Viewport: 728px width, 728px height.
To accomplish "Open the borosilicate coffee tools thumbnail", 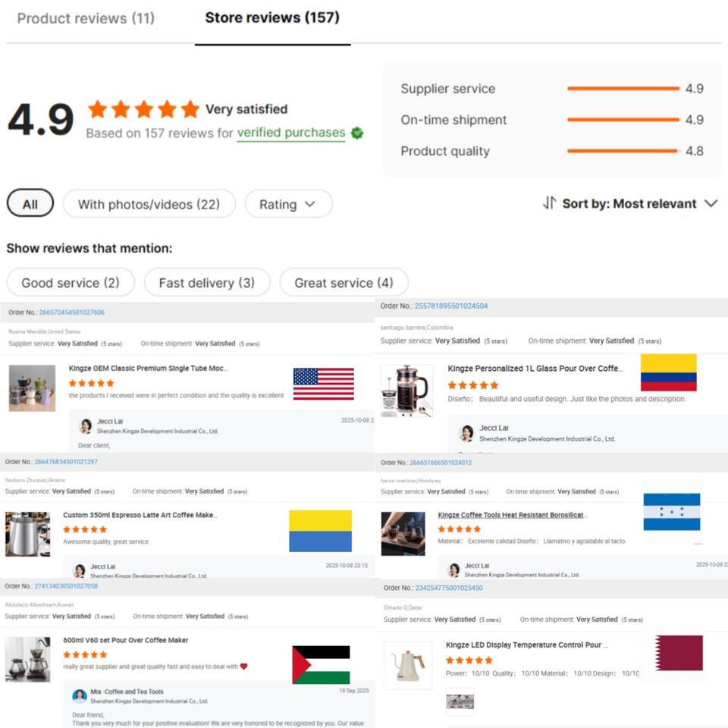I will [403, 534].
